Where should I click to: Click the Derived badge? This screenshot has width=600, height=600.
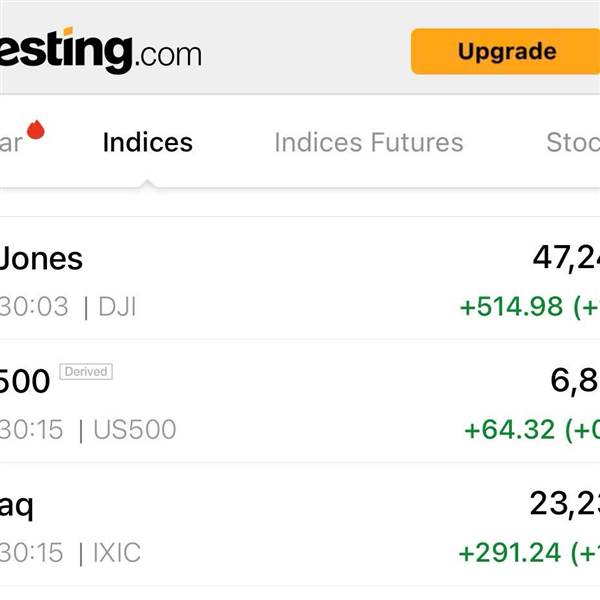pyautogui.click(x=86, y=372)
